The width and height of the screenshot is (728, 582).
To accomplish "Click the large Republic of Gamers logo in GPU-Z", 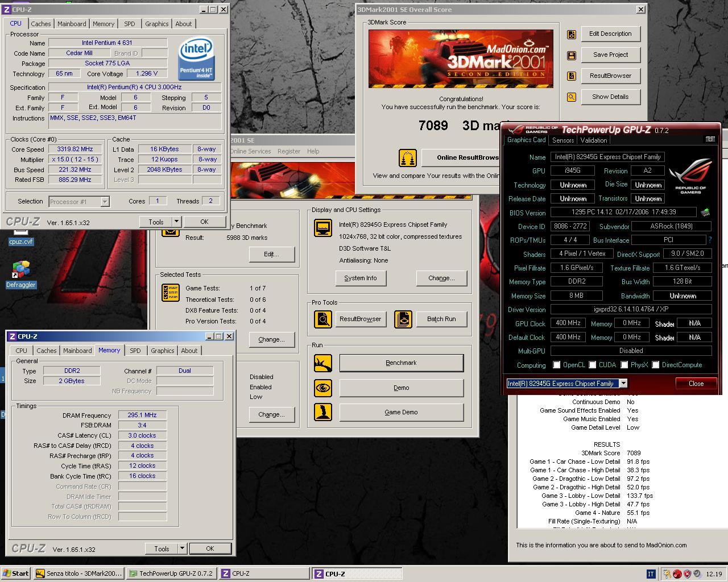I will pyautogui.click(x=690, y=176).
